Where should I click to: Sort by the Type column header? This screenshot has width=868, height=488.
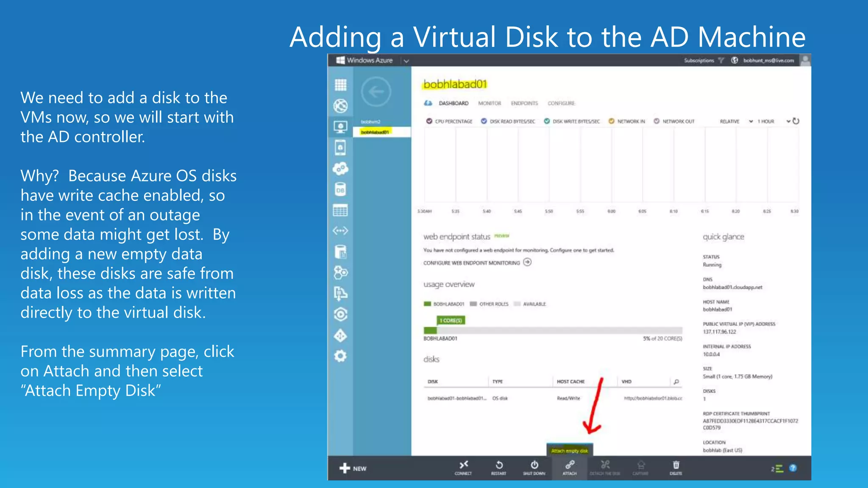pyautogui.click(x=498, y=382)
